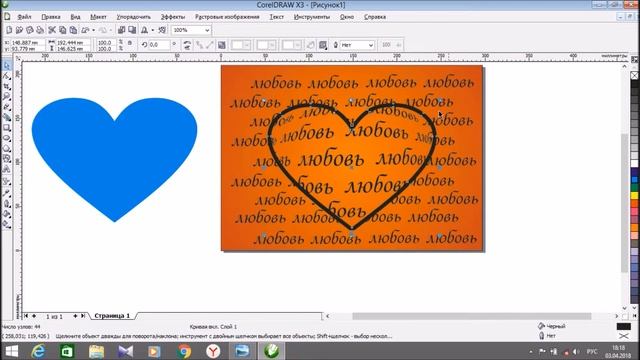Select the Interactive Fill tool in the toolbox
640x360 pixels.
[7, 224]
